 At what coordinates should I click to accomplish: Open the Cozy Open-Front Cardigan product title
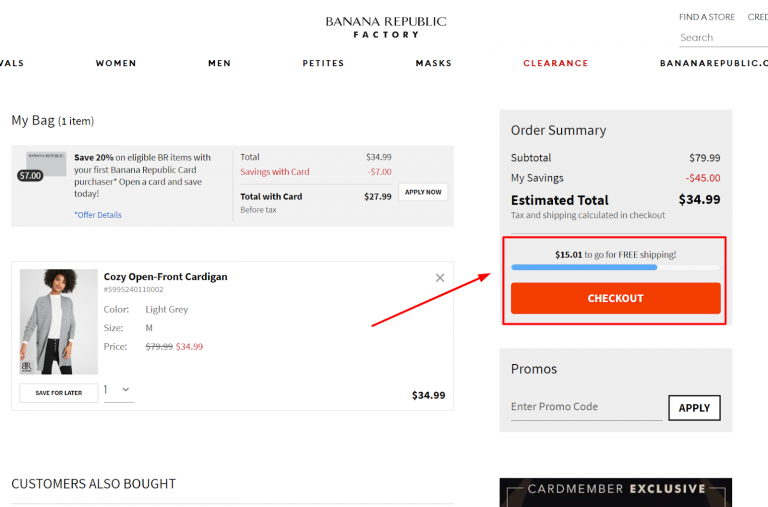pyautogui.click(x=166, y=277)
